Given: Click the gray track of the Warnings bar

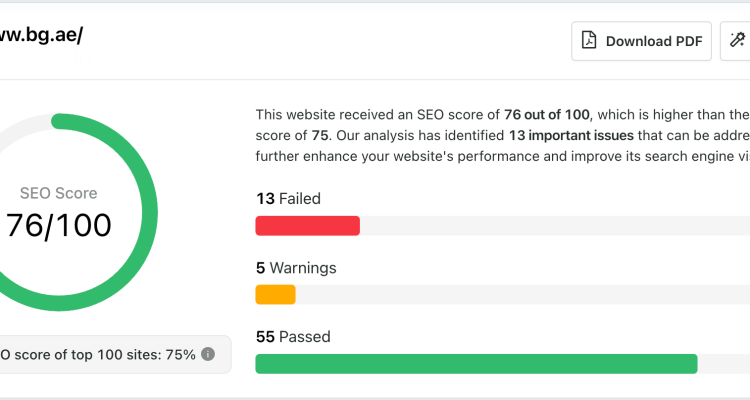Looking at the screenshot, I should pyautogui.click(x=523, y=295).
